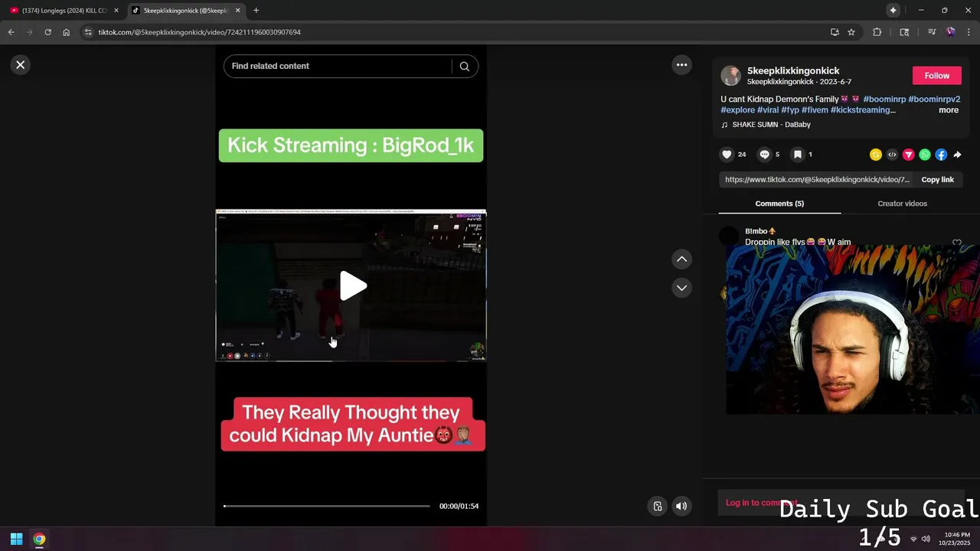The width and height of the screenshot is (980, 551).
Task: Open creator profile avatar
Action: coord(730,76)
